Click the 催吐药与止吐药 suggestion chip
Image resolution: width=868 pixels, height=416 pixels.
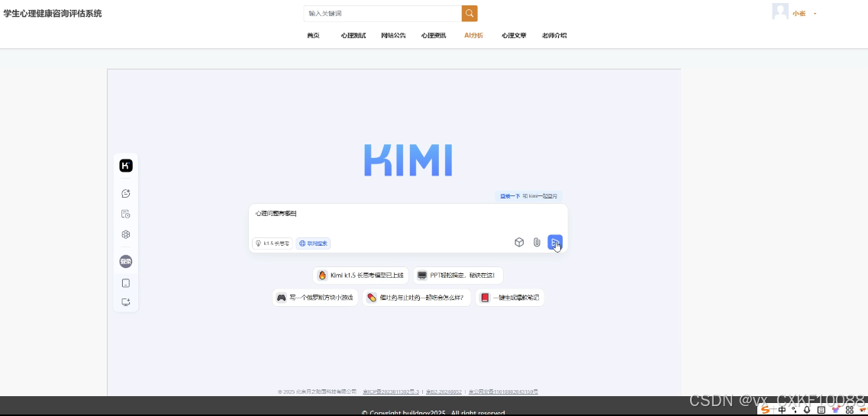pyautogui.click(x=416, y=298)
